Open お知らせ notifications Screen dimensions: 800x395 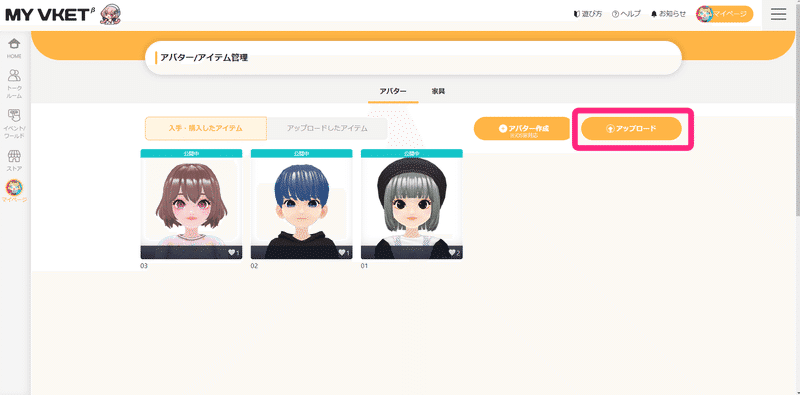[x=668, y=14]
